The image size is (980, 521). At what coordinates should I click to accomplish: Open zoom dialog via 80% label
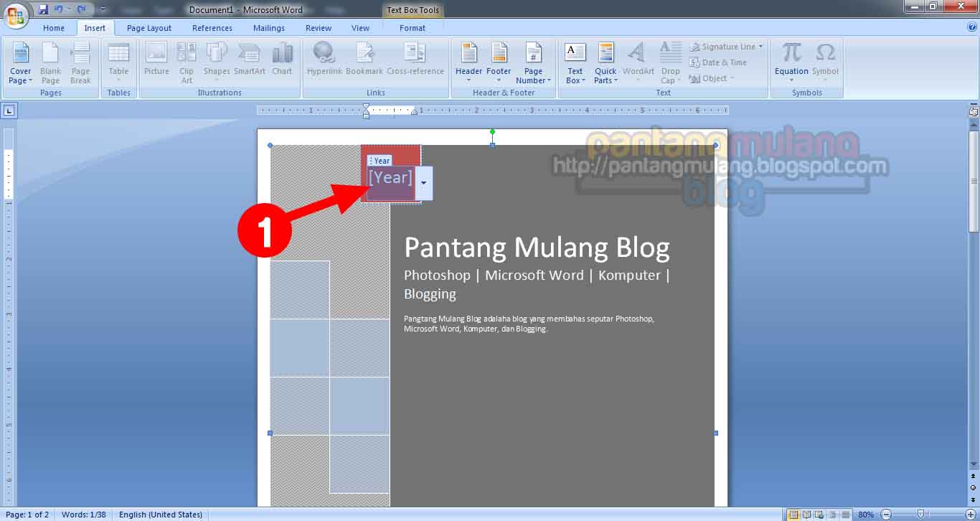[866, 515]
